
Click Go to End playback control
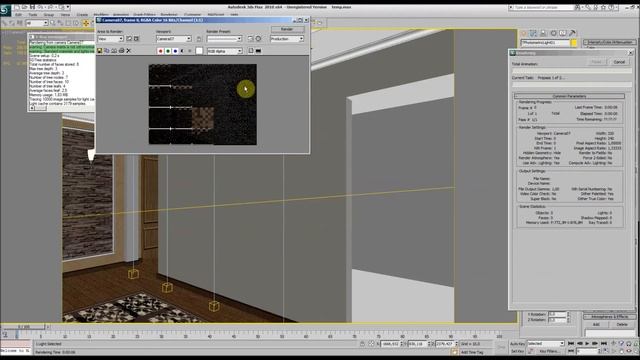click(604, 344)
